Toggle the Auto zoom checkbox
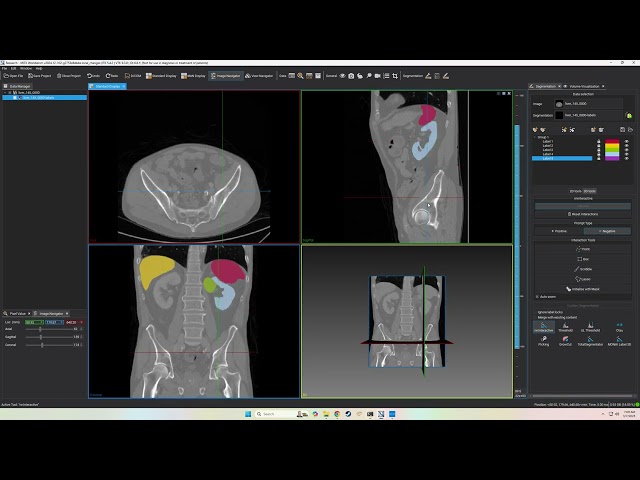Viewport: 640px width, 480px height. [537, 297]
